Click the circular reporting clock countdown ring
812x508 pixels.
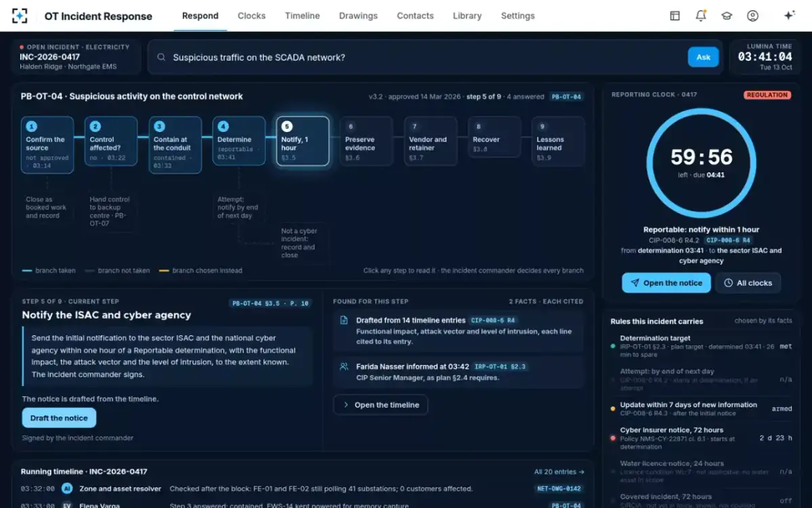tap(701, 163)
